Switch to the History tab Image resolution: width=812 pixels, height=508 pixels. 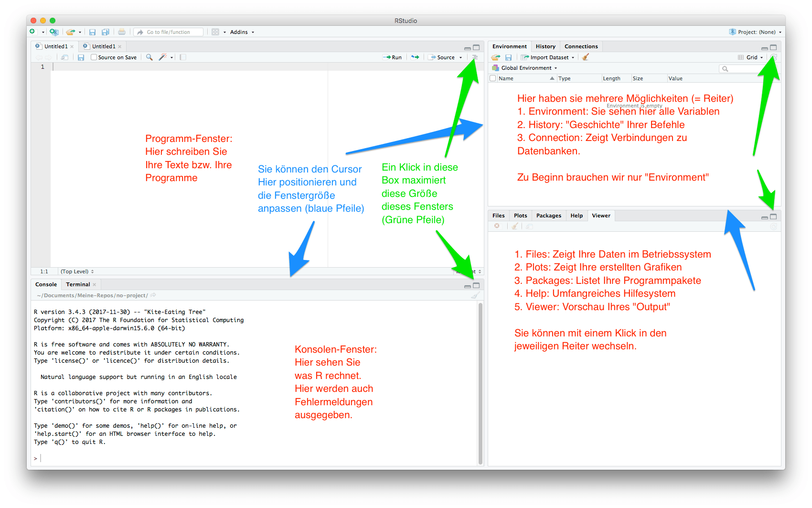click(x=545, y=46)
